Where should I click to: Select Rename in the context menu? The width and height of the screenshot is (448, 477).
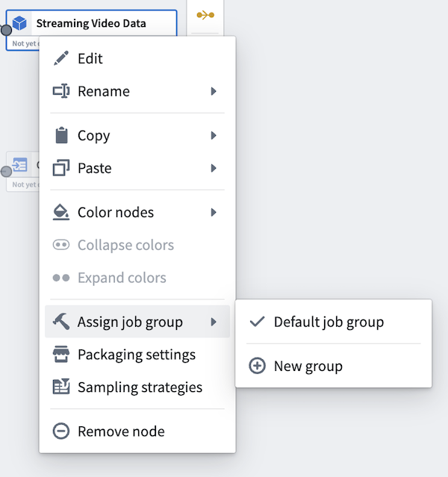click(137, 91)
